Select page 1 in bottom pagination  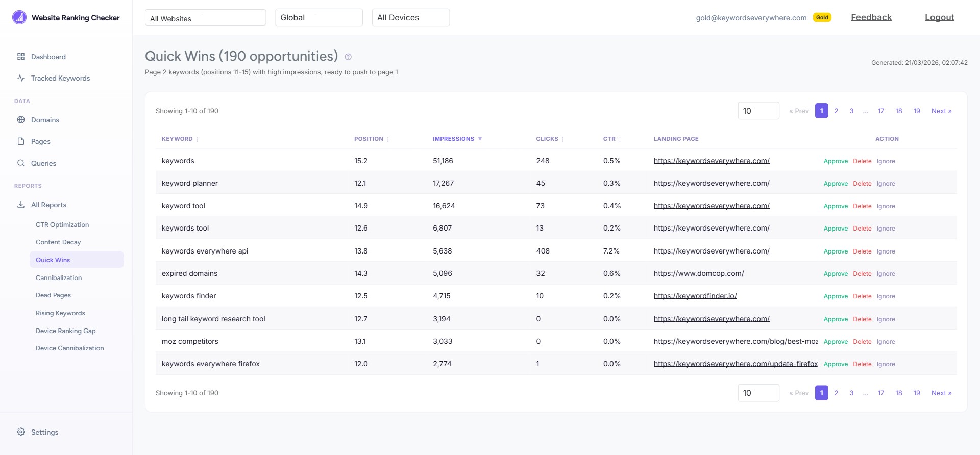(x=821, y=393)
